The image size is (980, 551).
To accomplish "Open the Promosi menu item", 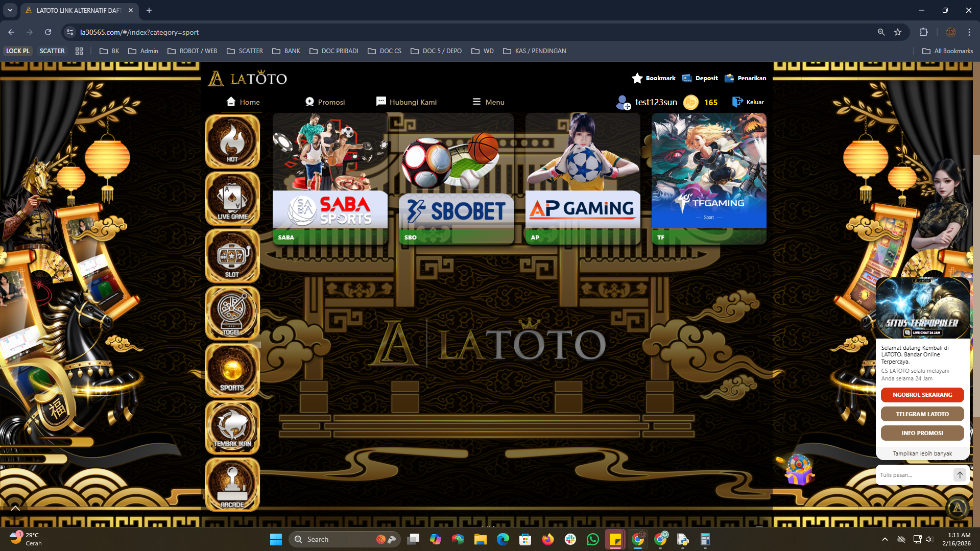I will tap(325, 102).
